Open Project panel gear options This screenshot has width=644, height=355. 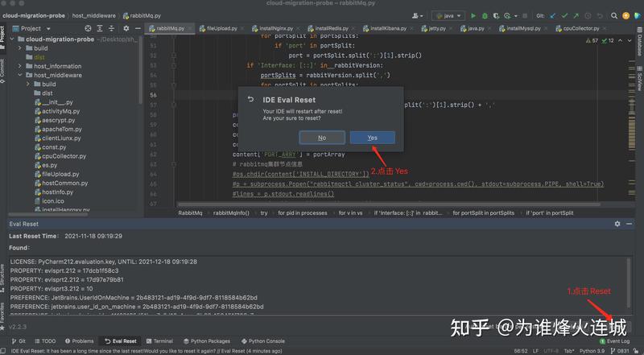[x=126, y=28]
